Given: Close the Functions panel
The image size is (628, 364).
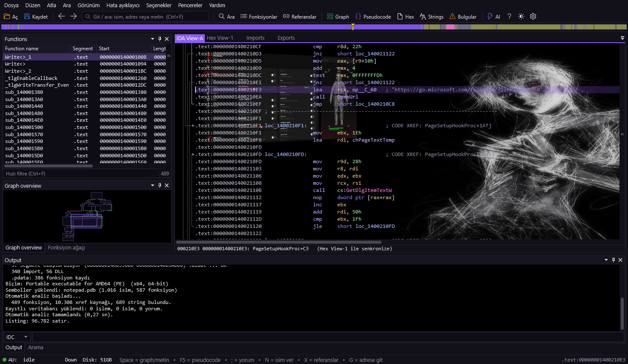Looking at the screenshot, I should tap(167, 39).
